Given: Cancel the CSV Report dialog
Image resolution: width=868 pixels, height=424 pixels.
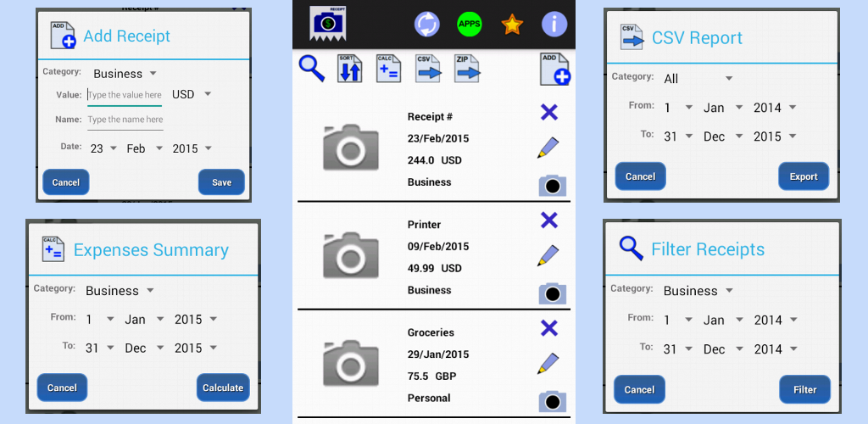Looking at the screenshot, I should 641,176.
